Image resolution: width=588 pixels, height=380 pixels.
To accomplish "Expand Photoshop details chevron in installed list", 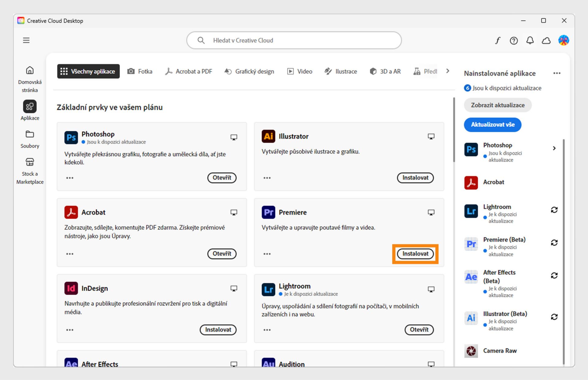I will pyautogui.click(x=554, y=148).
